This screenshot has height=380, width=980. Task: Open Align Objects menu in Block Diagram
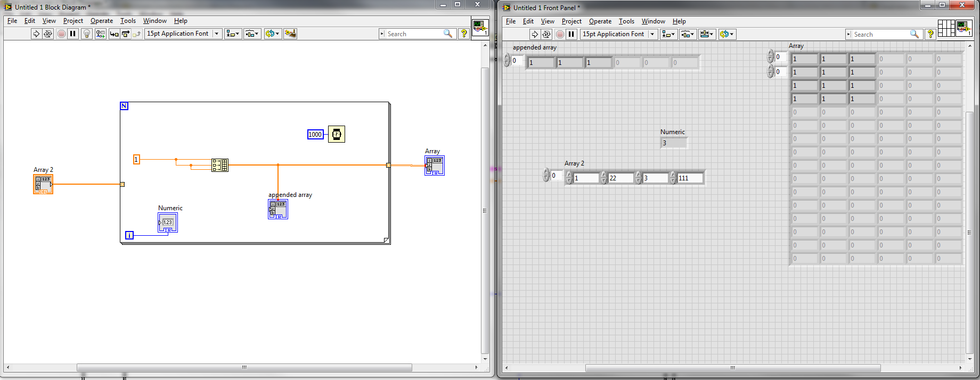233,34
